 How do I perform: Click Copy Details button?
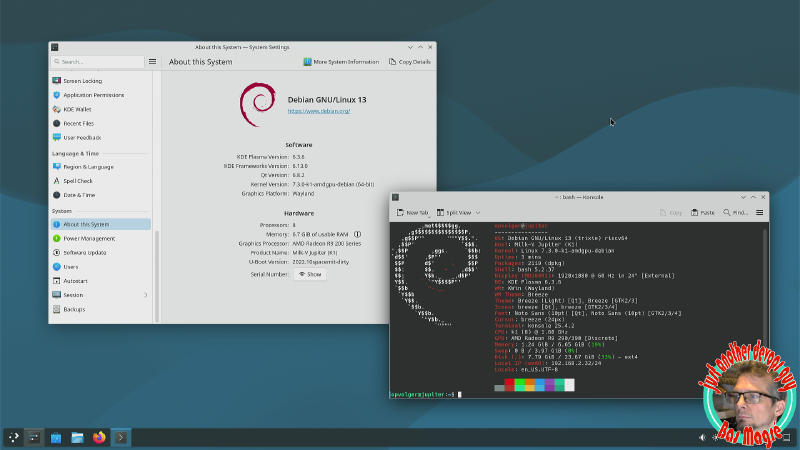coord(410,62)
